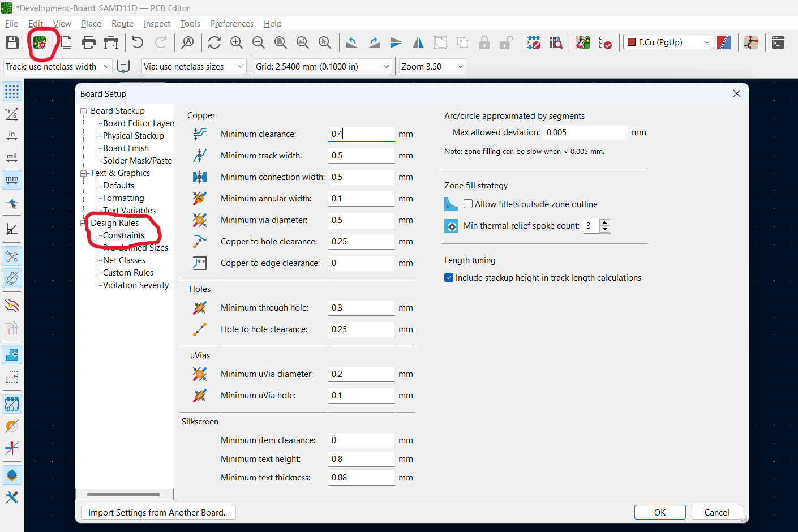Highlight the ratsnest icon in left toolbar
798x532 pixels.
(x=12, y=257)
